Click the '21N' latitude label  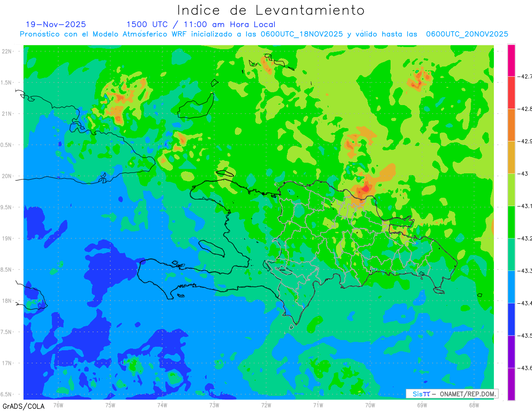coord(7,114)
